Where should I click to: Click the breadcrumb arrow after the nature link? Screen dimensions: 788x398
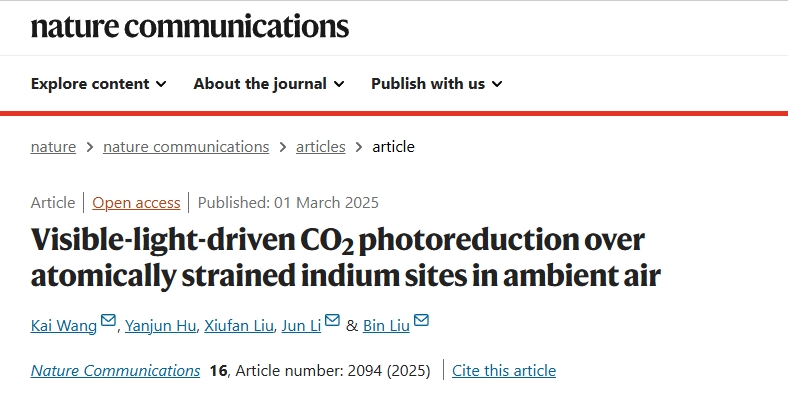pos(90,147)
